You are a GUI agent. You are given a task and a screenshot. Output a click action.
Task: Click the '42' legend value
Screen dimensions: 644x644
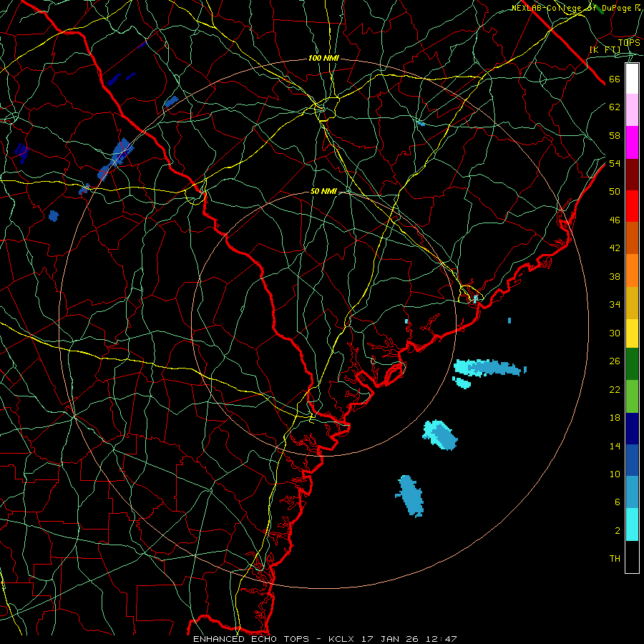pyautogui.click(x=615, y=248)
